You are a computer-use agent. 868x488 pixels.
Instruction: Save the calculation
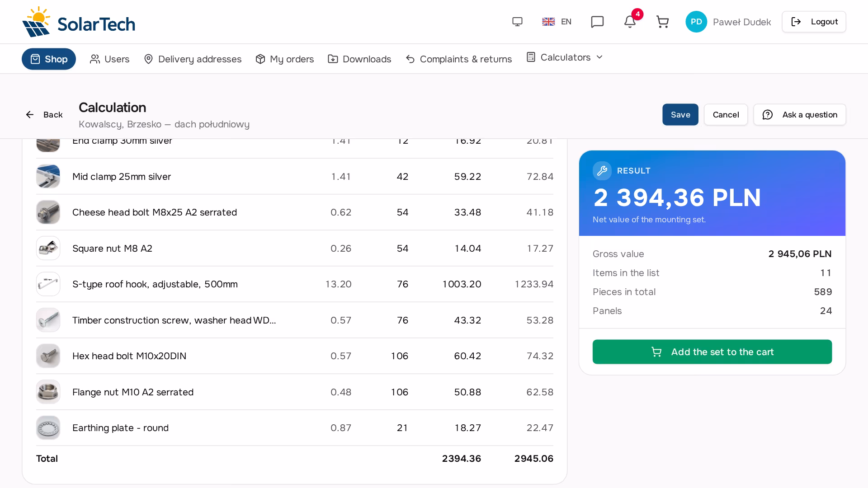pyautogui.click(x=680, y=115)
